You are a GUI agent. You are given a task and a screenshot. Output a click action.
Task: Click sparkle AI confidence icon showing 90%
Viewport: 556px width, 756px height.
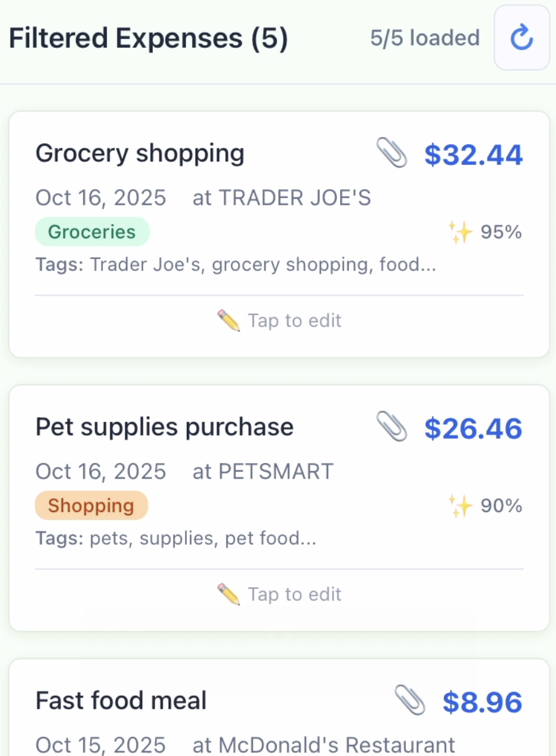point(461,506)
